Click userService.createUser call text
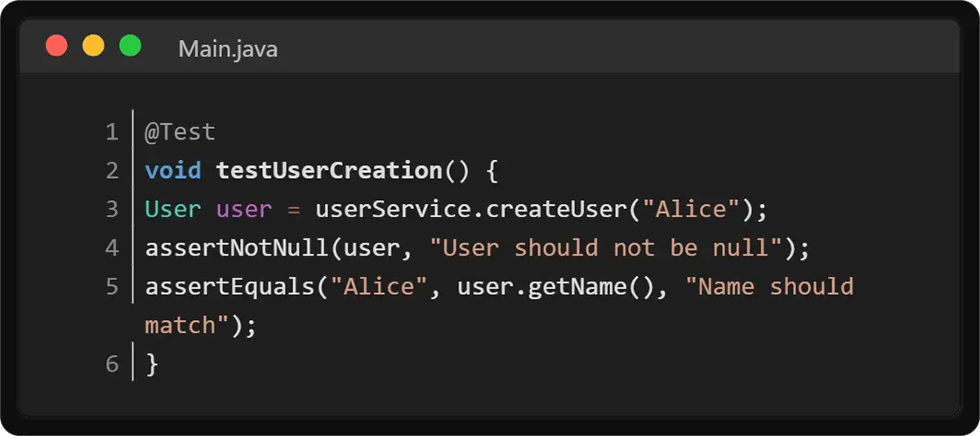Screen dimensions: 980x436 tap(471, 209)
